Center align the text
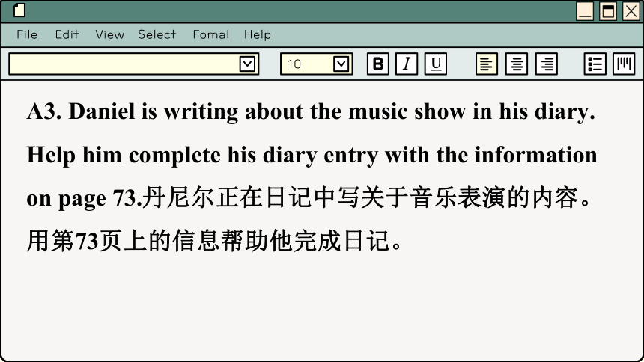The height and width of the screenshot is (362, 644). click(517, 64)
